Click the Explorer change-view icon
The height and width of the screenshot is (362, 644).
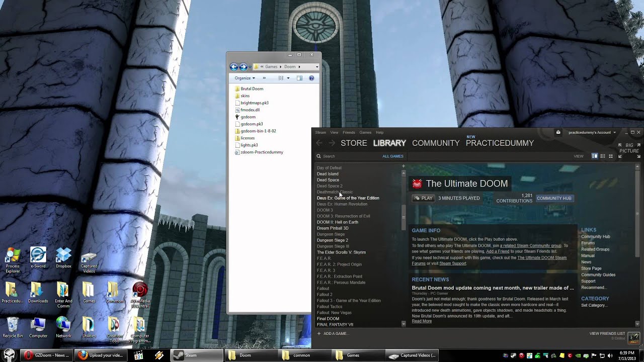coord(281,78)
